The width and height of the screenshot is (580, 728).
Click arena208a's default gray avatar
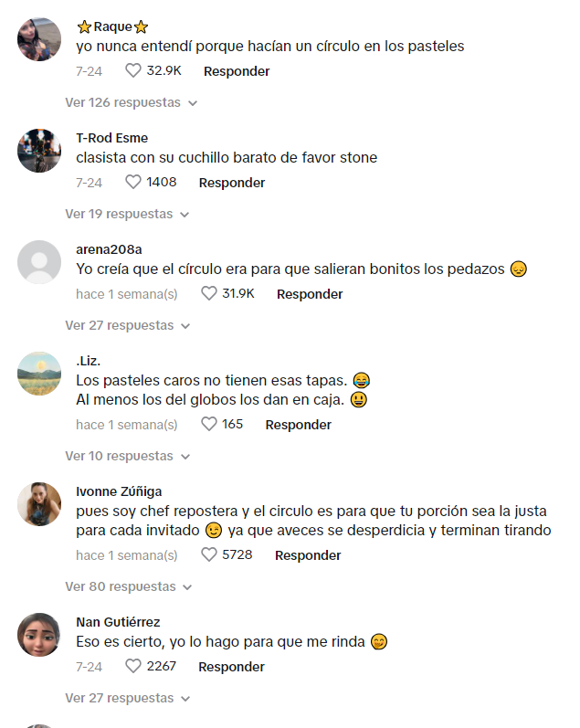coord(39,262)
